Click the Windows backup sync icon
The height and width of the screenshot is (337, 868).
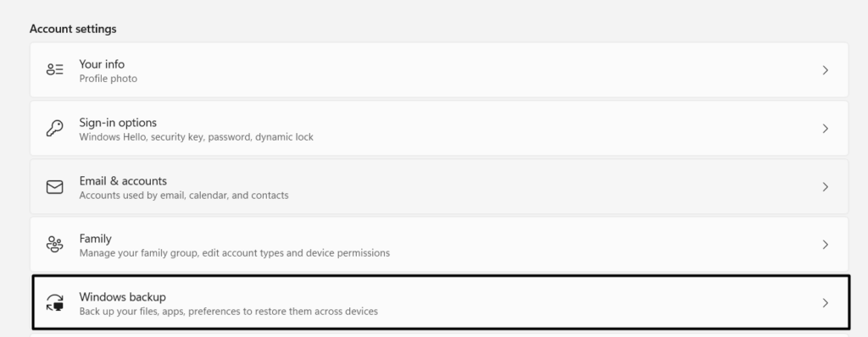tap(55, 302)
